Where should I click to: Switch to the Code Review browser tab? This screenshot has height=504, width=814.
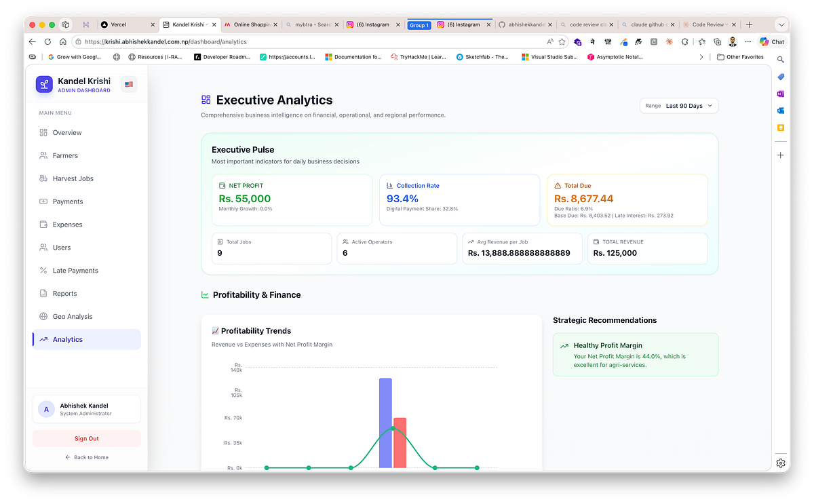pyautogui.click(x=709, y=24)
